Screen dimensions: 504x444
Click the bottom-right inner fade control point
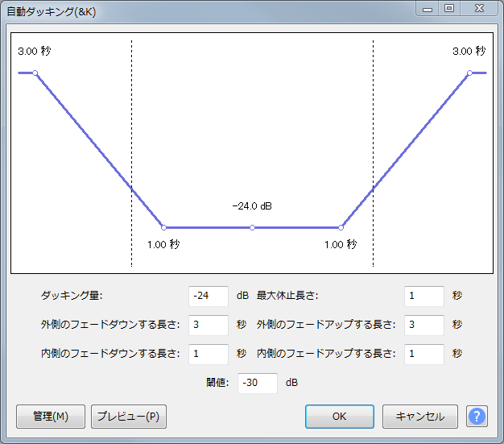pyautogui.click(x=341, y=227)
